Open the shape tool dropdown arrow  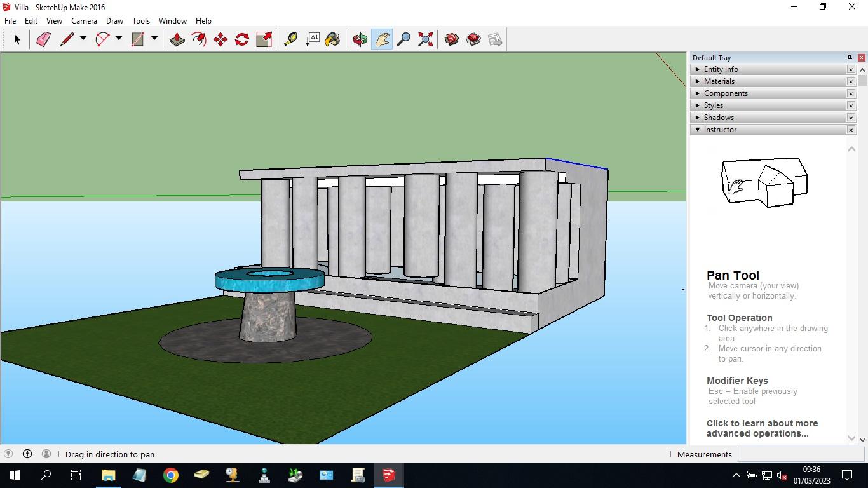tap(154, 39)
